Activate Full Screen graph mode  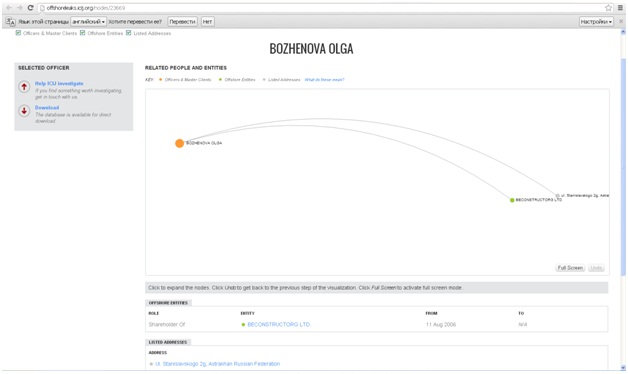coord(570,268)
